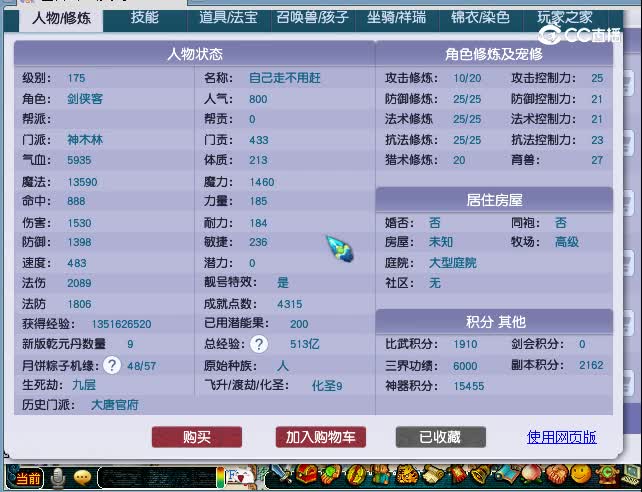Click the teddy bear pet icon
This screenshot has width=642, height=492.
point(382,475)
